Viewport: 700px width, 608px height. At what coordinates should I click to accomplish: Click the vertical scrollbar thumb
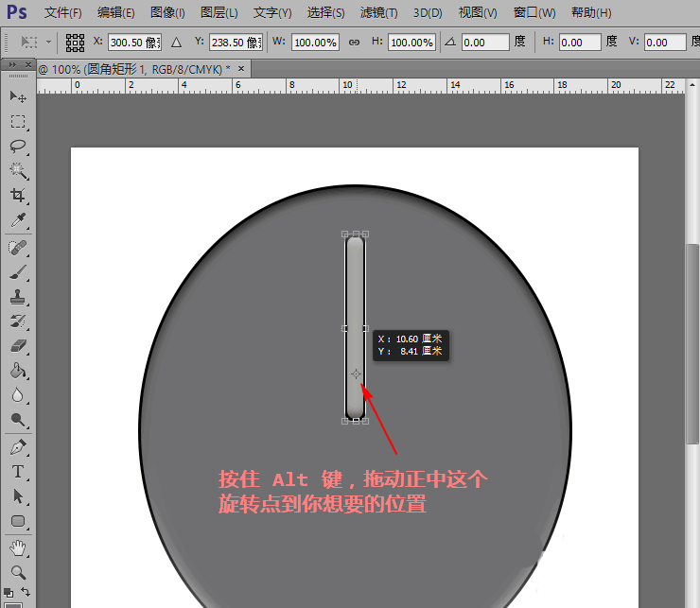click(x=692, y=344)
